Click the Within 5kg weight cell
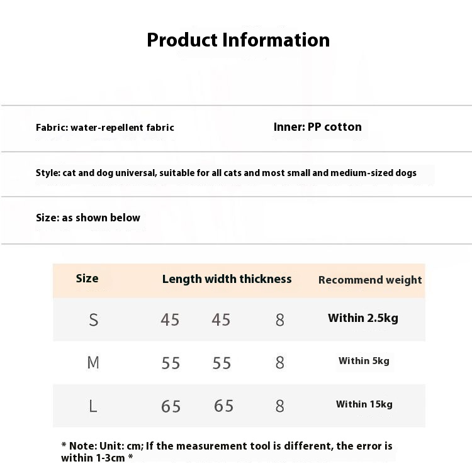 [364, 361]
